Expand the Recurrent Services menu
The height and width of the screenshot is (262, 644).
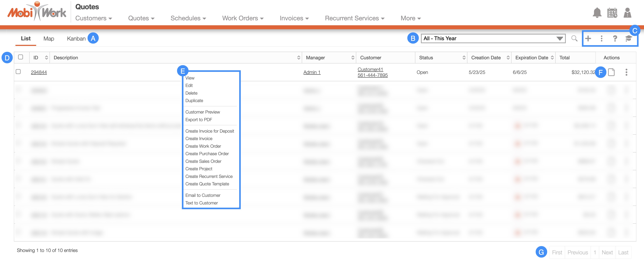354,18
